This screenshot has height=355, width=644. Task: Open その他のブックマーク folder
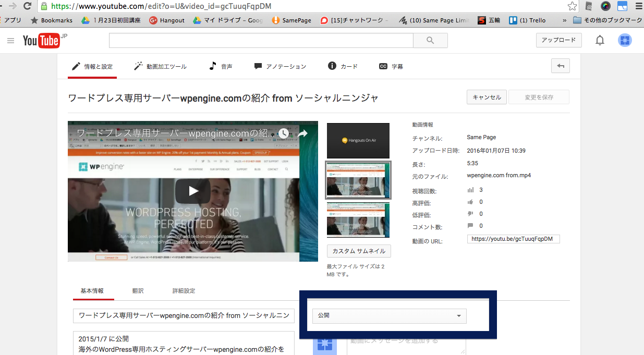607,20
